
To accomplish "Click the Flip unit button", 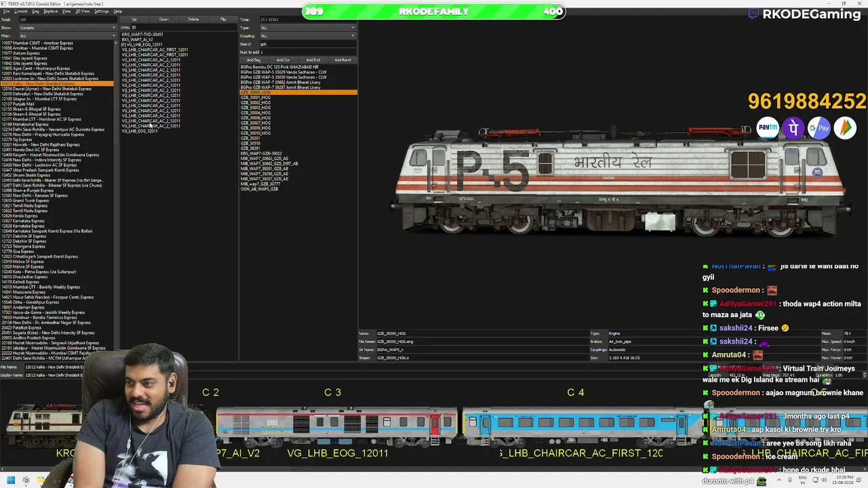I will pos(223,20).
